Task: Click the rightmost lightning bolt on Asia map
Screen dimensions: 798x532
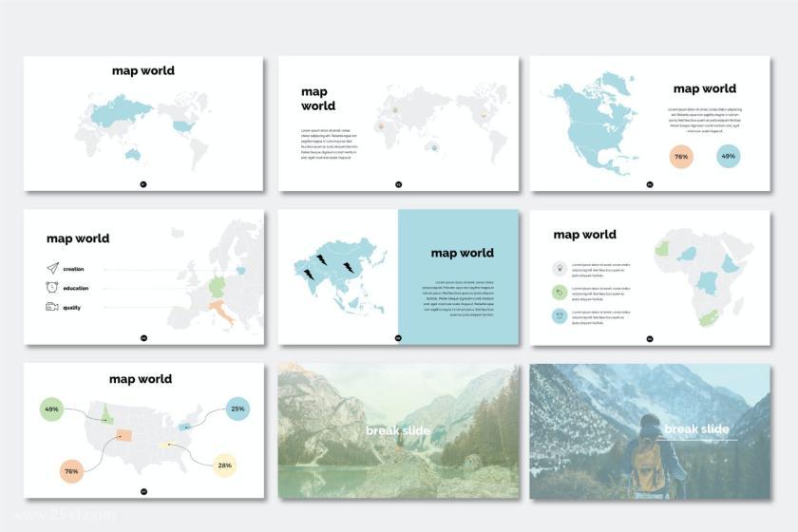Action: 349,268
